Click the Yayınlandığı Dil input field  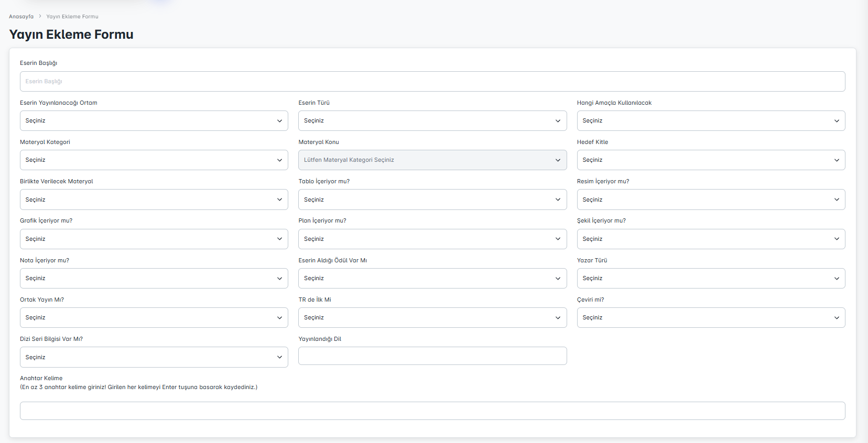coord(432,356)
